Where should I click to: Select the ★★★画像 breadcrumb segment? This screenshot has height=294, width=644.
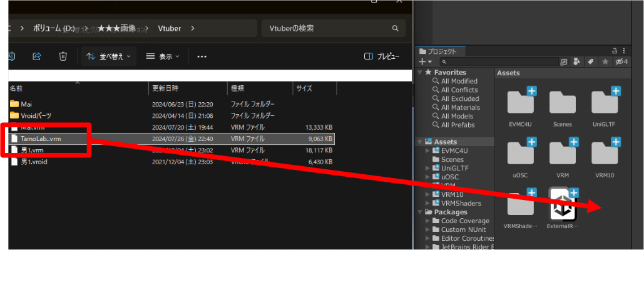tap(116, 28)
